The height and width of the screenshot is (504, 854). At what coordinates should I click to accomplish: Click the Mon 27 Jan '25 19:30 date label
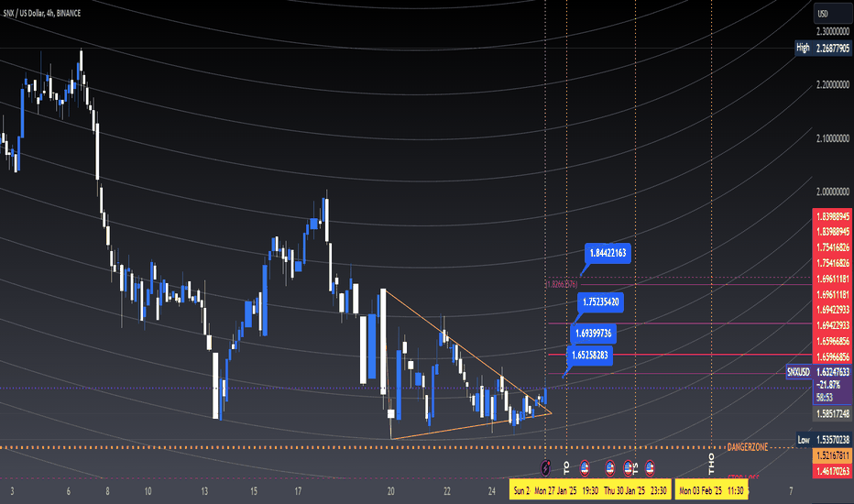coord(566,490)
